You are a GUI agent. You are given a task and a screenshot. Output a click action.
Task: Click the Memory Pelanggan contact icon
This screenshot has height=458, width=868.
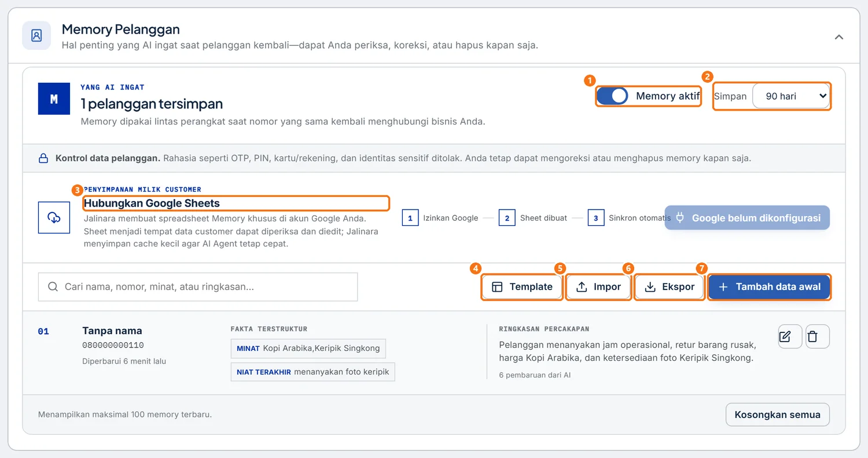[36, 35]
